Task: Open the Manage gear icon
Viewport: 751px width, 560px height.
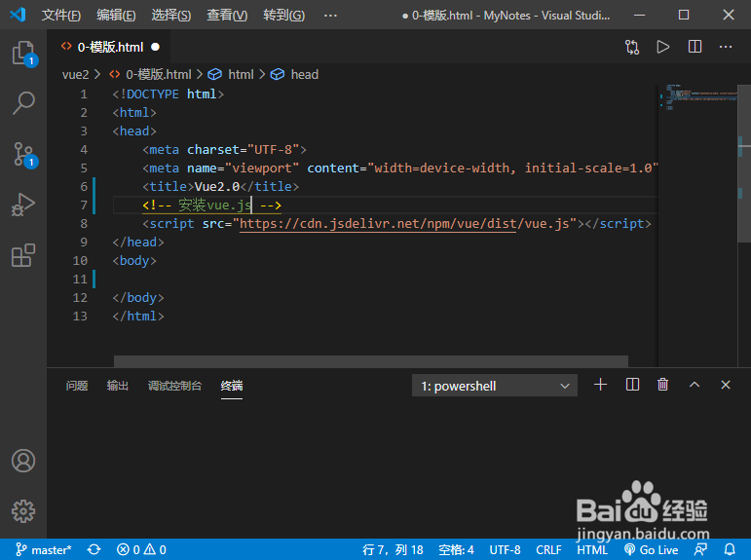Action: pyautogui.click(x=23, y=511)
